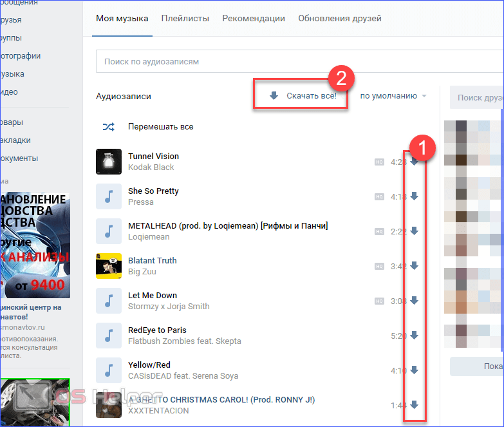This screenshot has width=504, height=427.
Task: Open Группы in the left sidebar
Action: pos(11,38)
